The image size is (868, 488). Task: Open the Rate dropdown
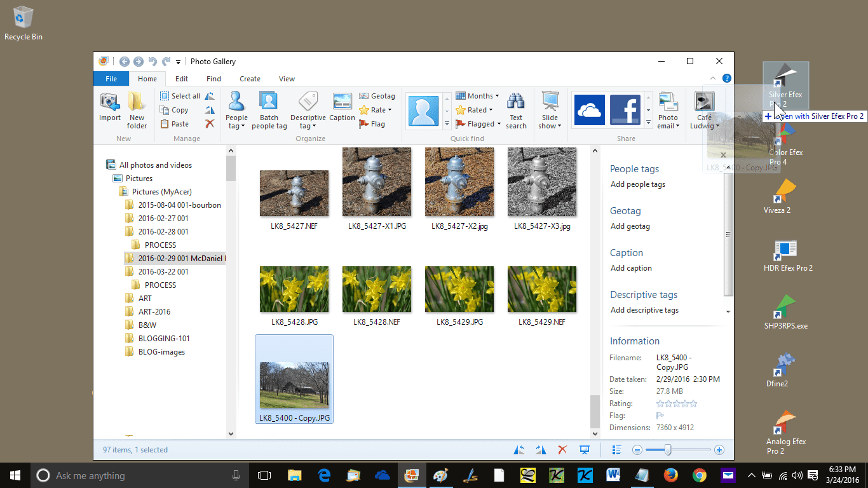click(x=376, y=110)
